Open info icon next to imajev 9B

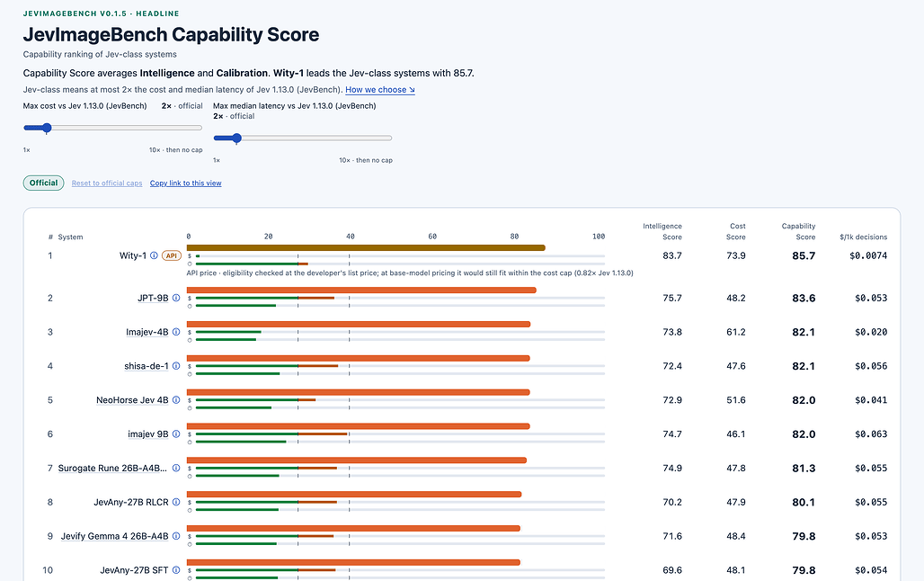point(175,434)
